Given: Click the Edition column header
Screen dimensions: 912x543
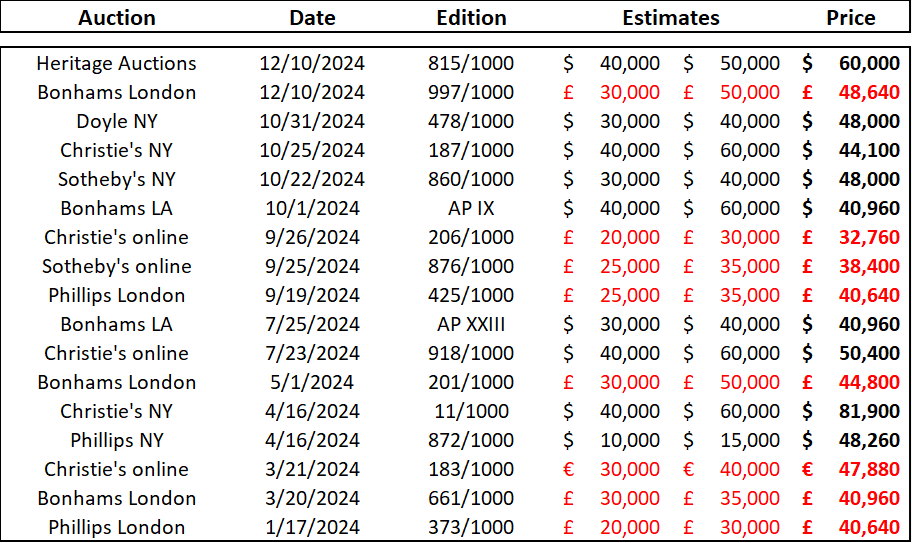Looking at the screenshot, I should tap(471, 18).
